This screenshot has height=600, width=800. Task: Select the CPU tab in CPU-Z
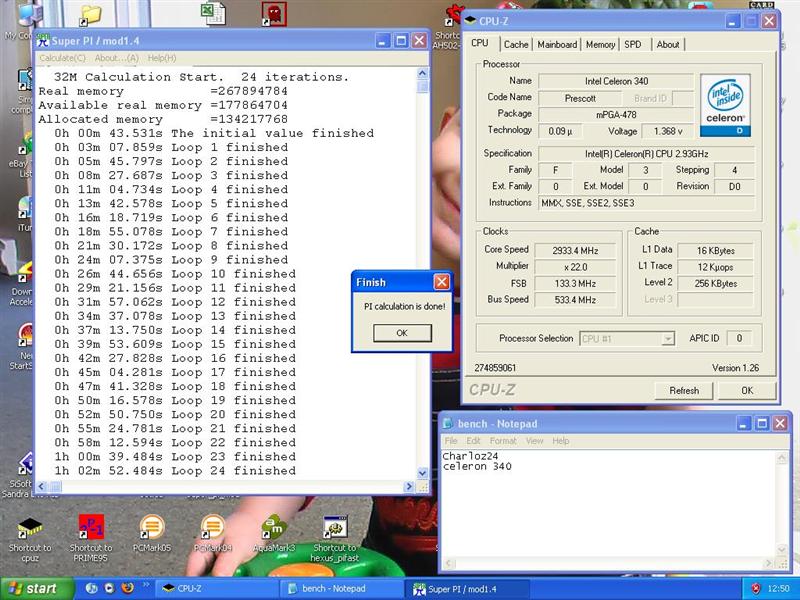tap(480, 43)
